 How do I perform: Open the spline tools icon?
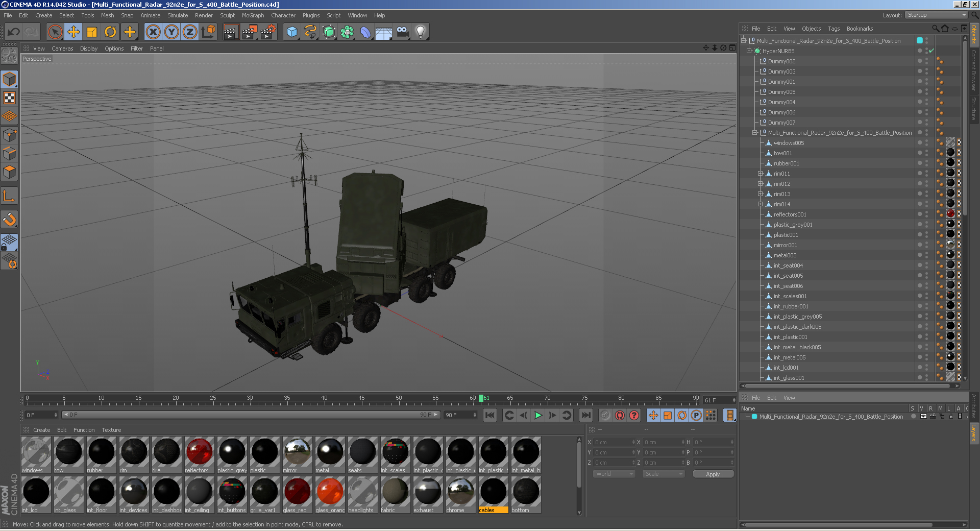pos(310,32)
